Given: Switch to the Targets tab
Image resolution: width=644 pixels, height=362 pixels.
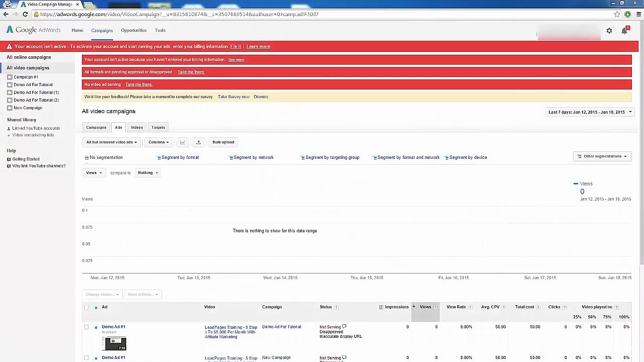Looking at the screenshot, I should [x=158, y=128].
